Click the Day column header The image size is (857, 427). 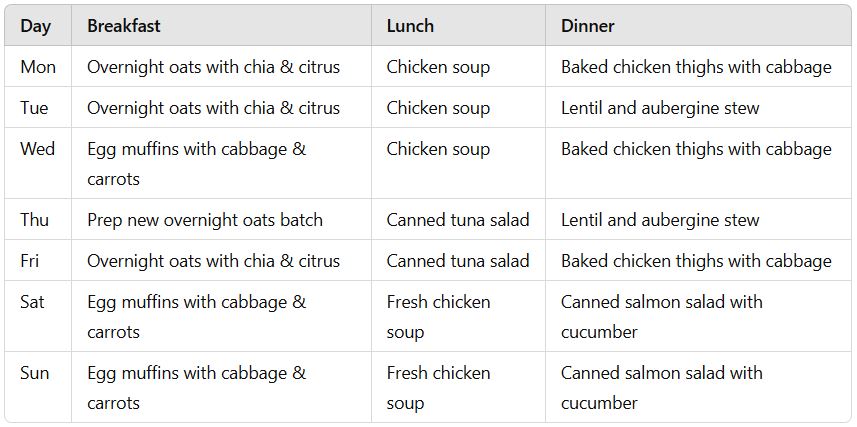tap(36, 26)
